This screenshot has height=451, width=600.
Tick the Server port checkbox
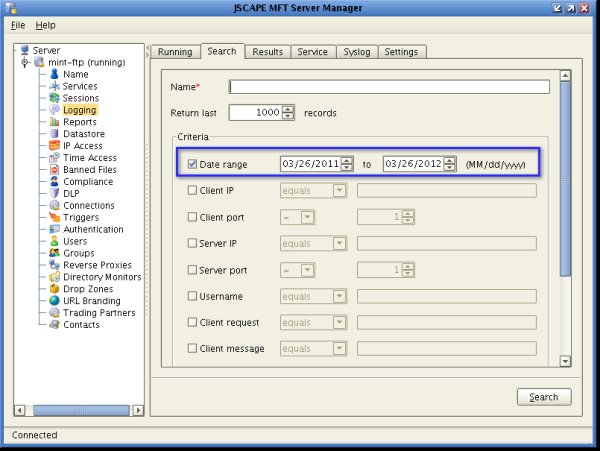coord(192,270)
